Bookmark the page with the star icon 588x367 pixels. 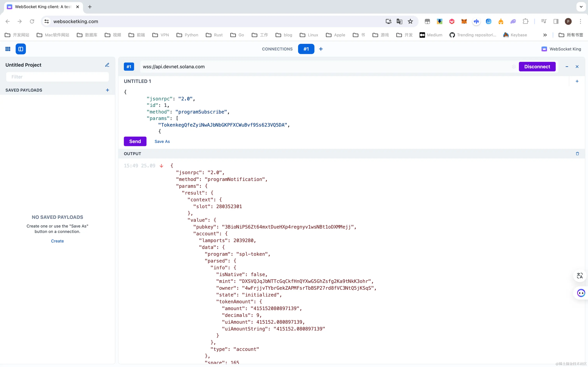coord(410,21)
